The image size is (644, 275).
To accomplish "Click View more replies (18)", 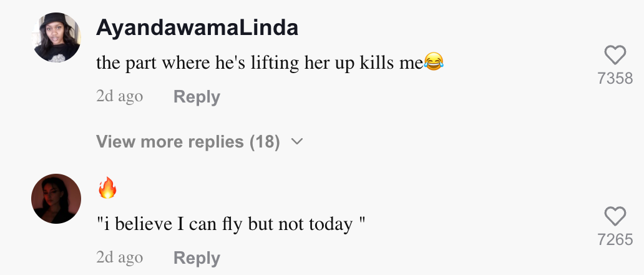I will pyautogui.click(x=188, y=142).
